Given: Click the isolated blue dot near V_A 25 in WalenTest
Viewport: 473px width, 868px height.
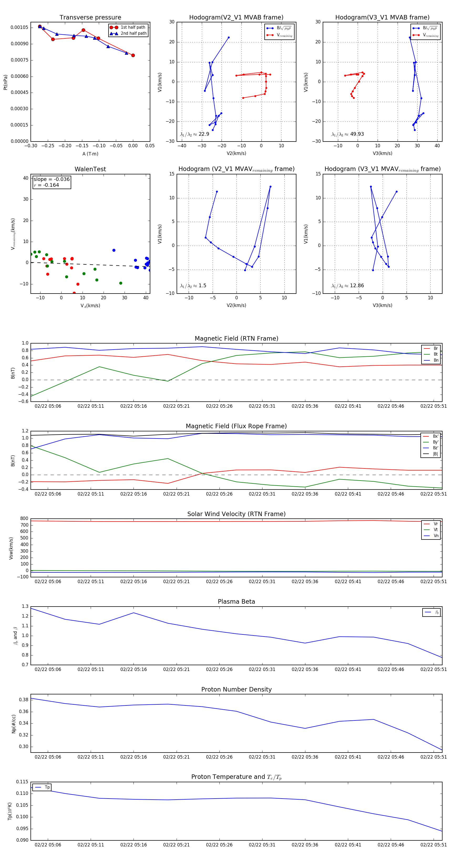Looking at the screenshot, I should [x=114, y=250].
